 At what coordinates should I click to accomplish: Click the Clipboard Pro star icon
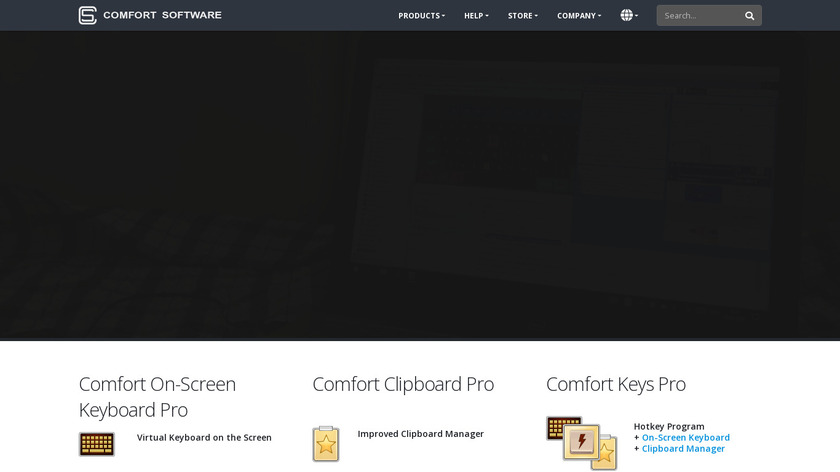(326, 444)
